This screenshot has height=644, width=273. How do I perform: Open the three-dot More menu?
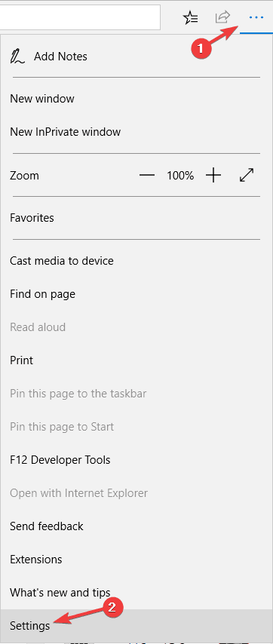(x=256, y=17)
